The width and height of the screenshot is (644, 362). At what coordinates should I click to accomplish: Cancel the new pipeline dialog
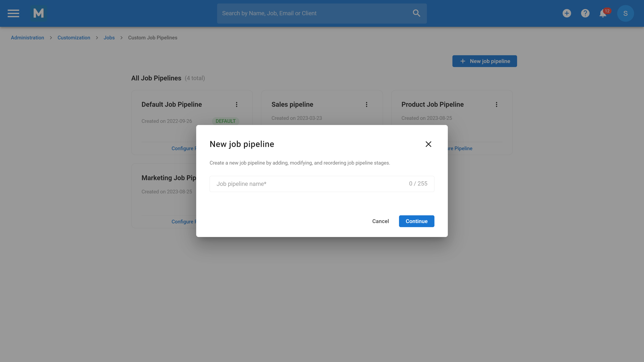point(380,221)
